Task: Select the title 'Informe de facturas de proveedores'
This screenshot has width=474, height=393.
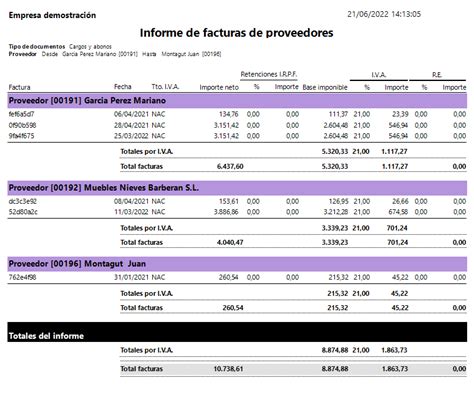Action: (x=237, y=33)
